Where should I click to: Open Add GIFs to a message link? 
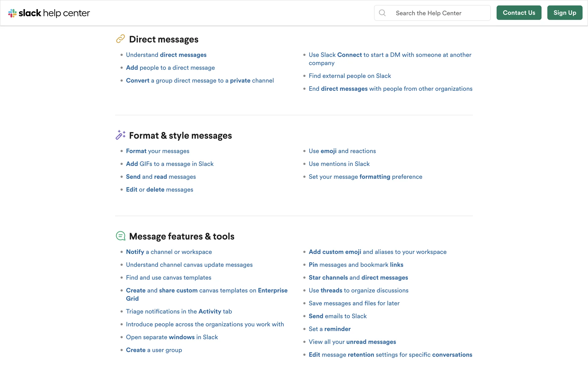(170, 164)
